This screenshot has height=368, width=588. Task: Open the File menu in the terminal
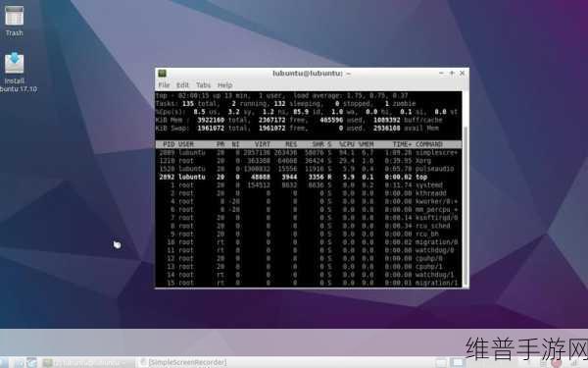click(164, 85)
